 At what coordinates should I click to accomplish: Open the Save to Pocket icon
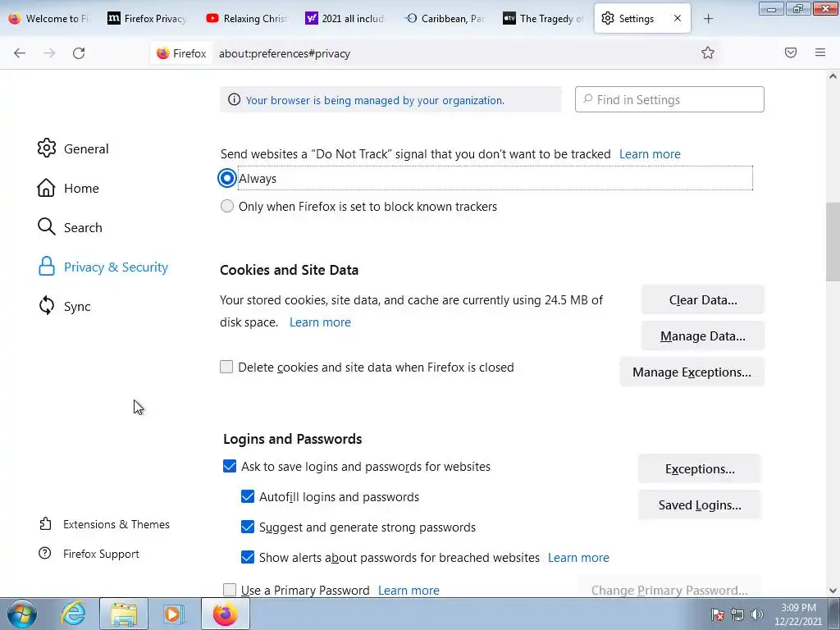pos(791,52)
